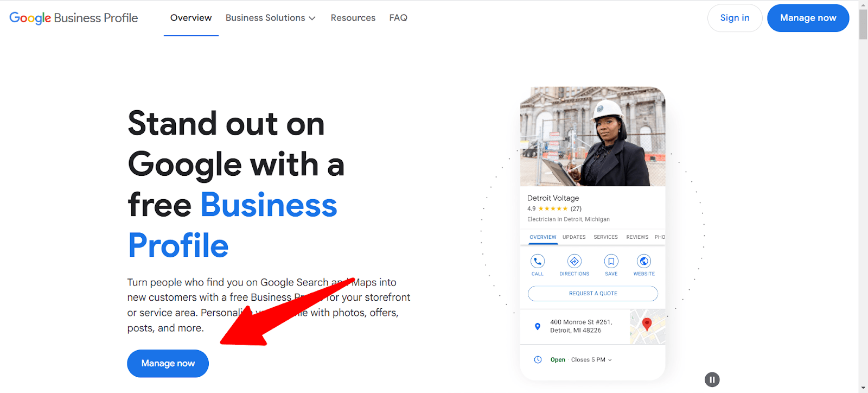This screenshot has height=393, width=868.
Task: Select the SERVICES tab in phone mockup
Action: [605, 237]
